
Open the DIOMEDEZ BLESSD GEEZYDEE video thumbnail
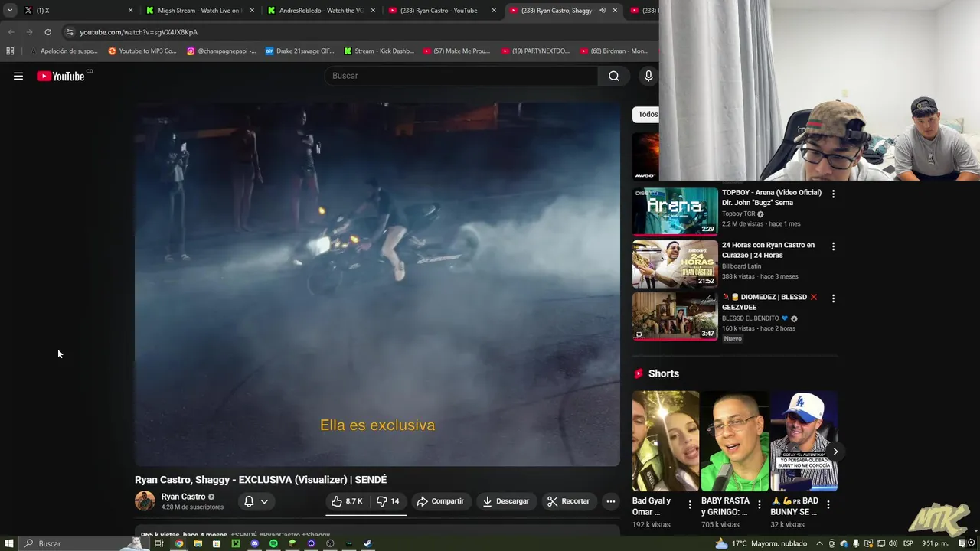(x=675, y=316)
